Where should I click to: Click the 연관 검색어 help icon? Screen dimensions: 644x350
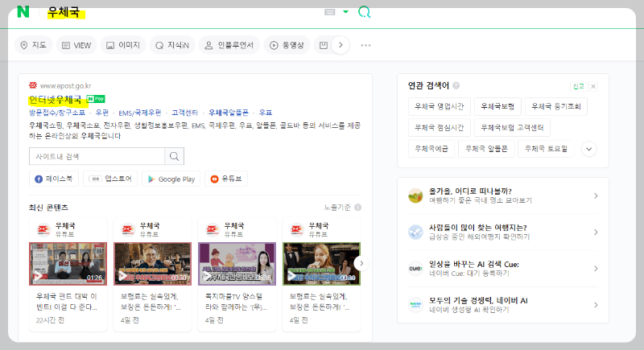(x=456, y=85)
